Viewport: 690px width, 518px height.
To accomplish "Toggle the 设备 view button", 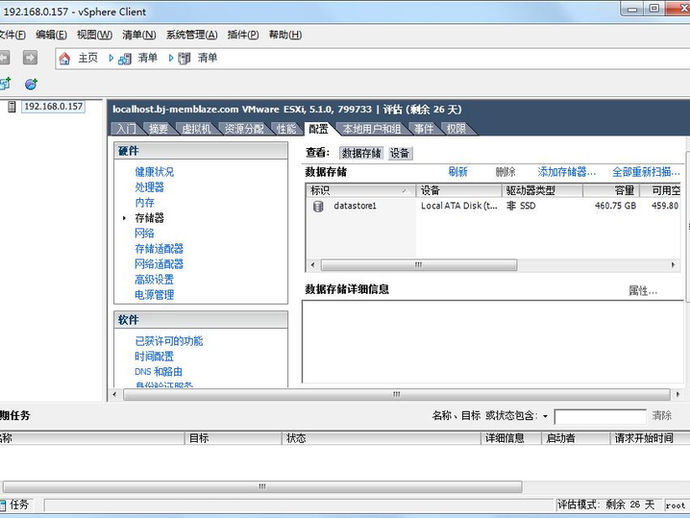I will 400,153.
